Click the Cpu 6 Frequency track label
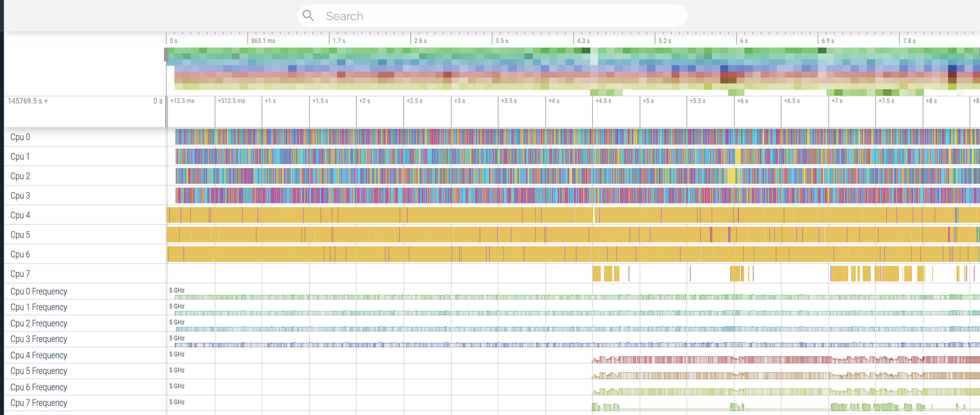Viewport: 980px width, 415px height. tap(38, 387)
